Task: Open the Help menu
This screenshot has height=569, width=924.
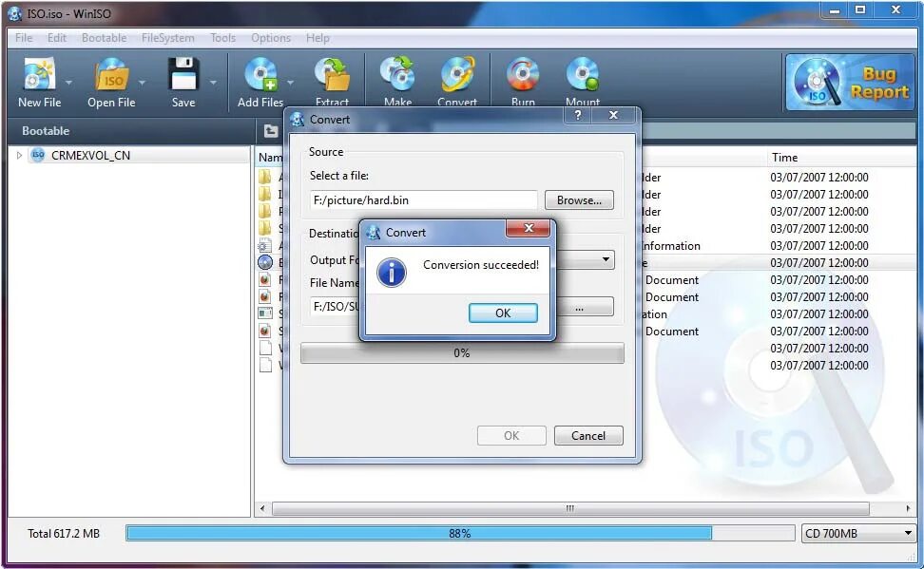Action: [318, 38]
